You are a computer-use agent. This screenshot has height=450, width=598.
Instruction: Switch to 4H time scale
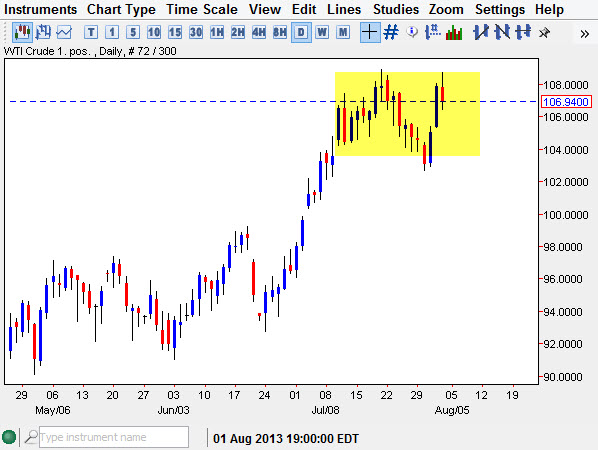[259, 32]
